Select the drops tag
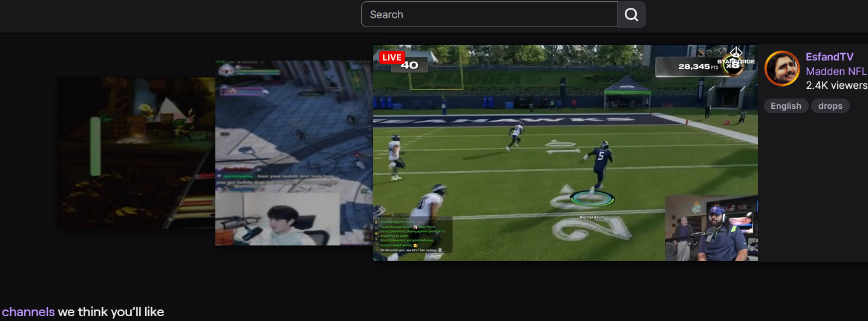Viewport: 868px width, 321px height. [x=830, y=106]
